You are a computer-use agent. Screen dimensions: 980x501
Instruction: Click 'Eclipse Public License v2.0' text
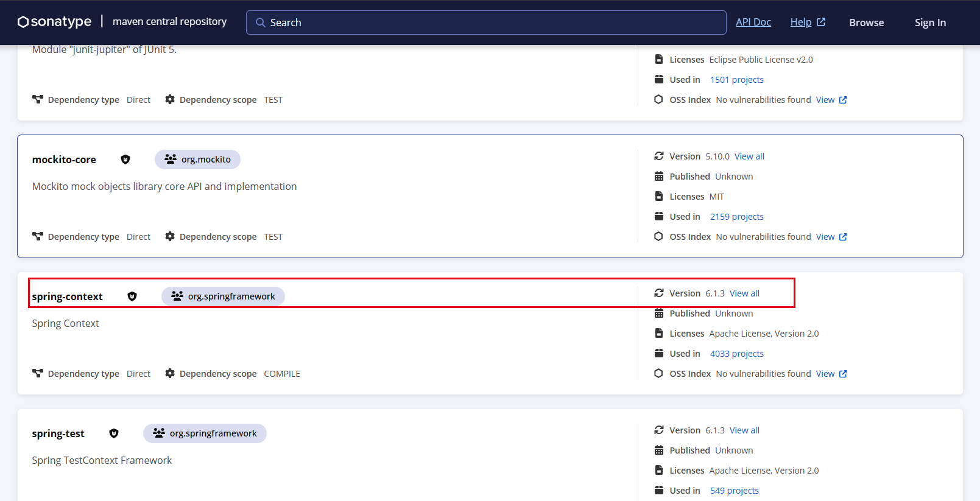(x=761, y=60)
